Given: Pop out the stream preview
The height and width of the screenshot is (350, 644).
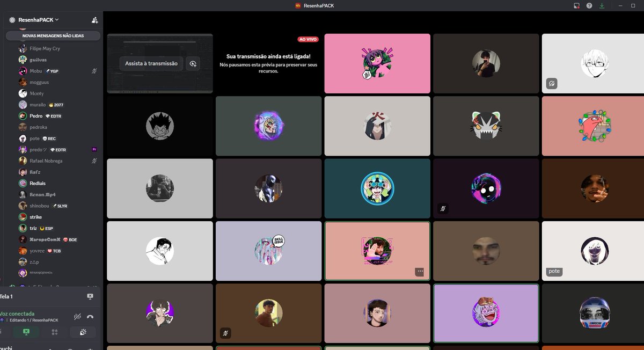Looking at the screenshot, I should point(193,63).
